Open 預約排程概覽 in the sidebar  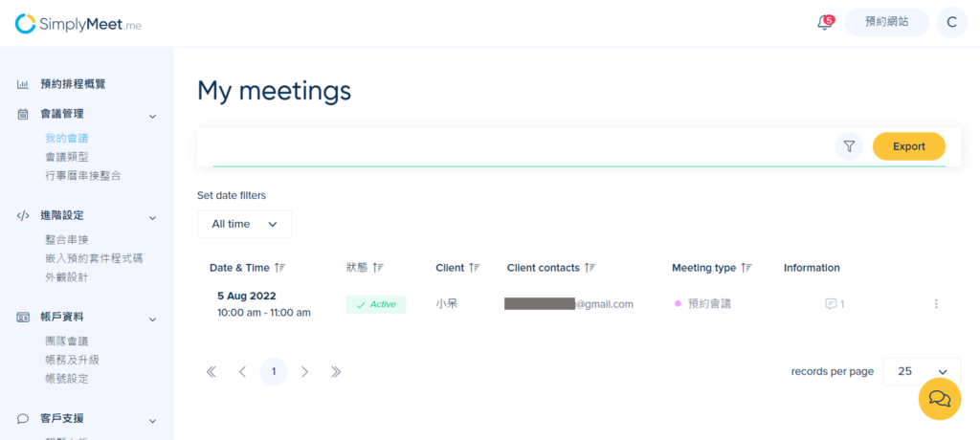pos(73,84)
